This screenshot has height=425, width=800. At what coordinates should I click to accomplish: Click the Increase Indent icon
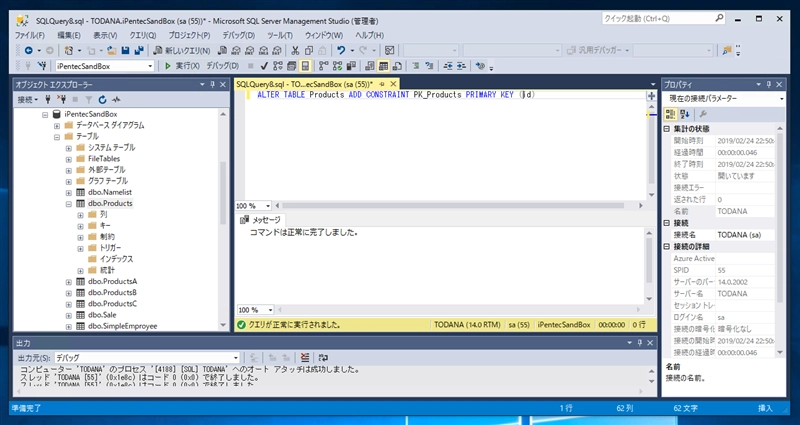tap(461, 66)
